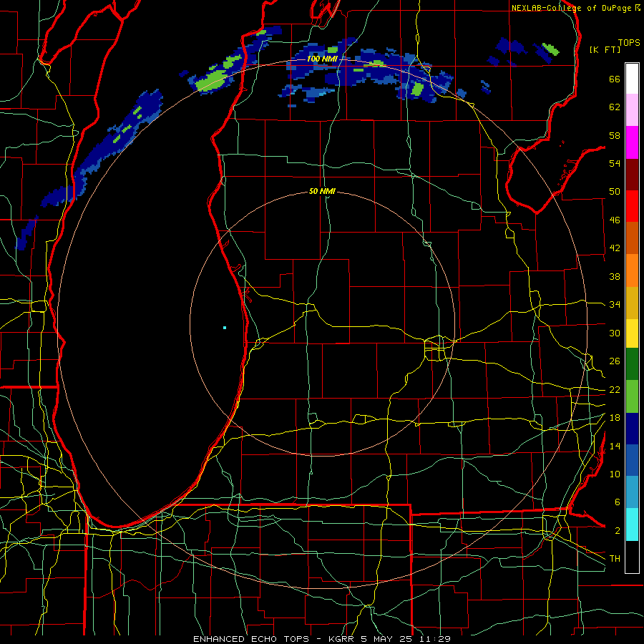
Task: Click the dark red 50-54 kft legend swatch
Action: tap(632, 175)
